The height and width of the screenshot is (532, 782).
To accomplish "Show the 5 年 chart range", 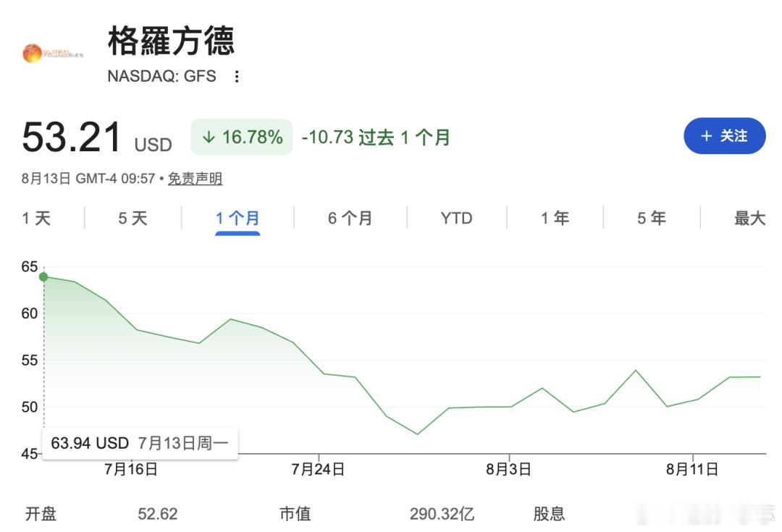I will coord(652,218).
